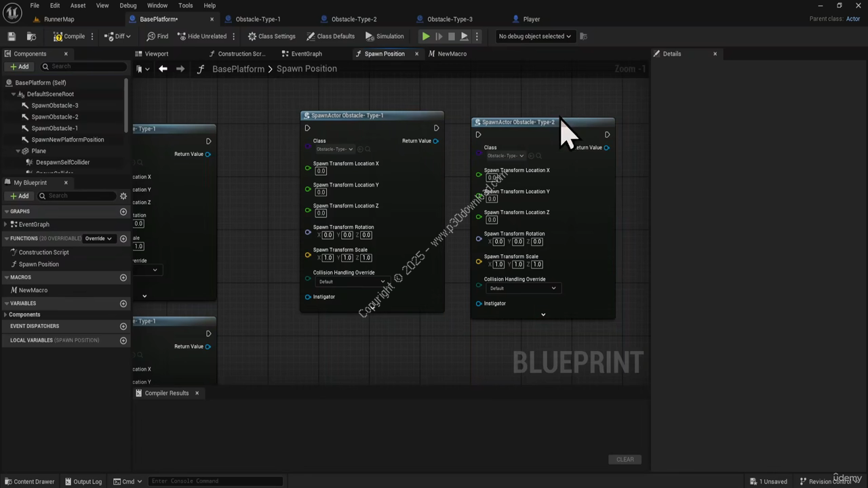Collapse the DefaultSceneRoot tree node

point(13,94)
